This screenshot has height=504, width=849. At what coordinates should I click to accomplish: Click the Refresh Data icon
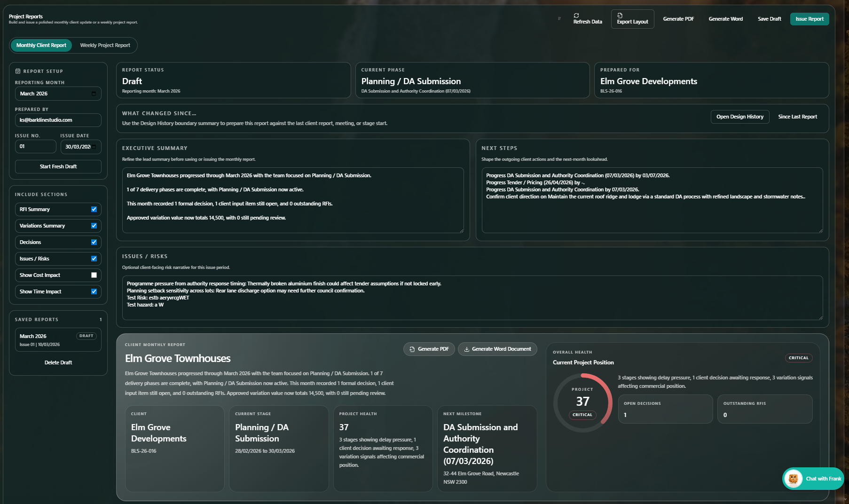tap(576, 16)
